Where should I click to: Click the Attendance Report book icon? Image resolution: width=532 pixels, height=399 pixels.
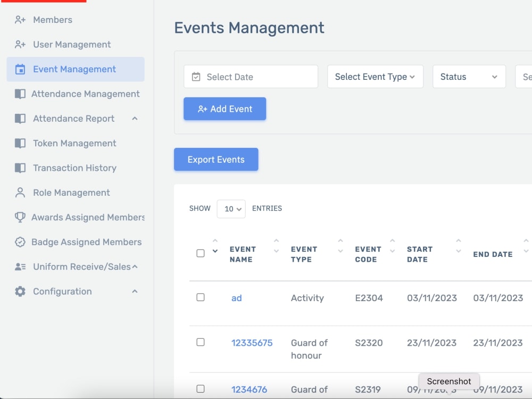20,119
